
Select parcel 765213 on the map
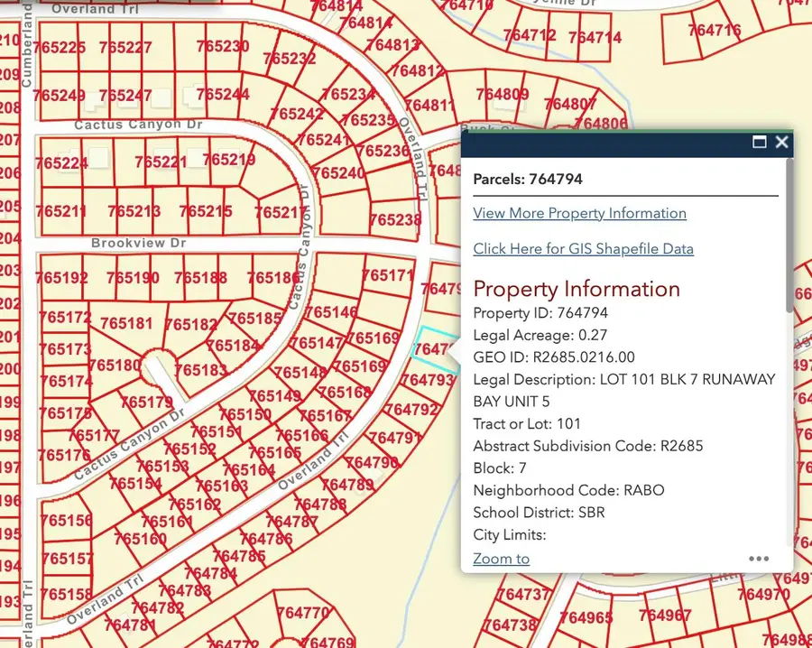pos(134,211)
